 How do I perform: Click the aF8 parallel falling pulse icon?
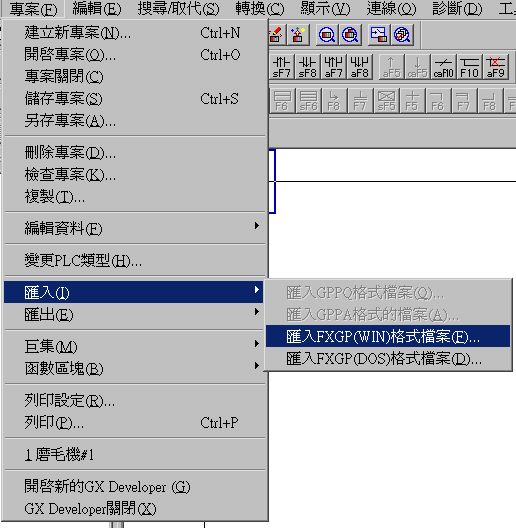pos(359,67)
